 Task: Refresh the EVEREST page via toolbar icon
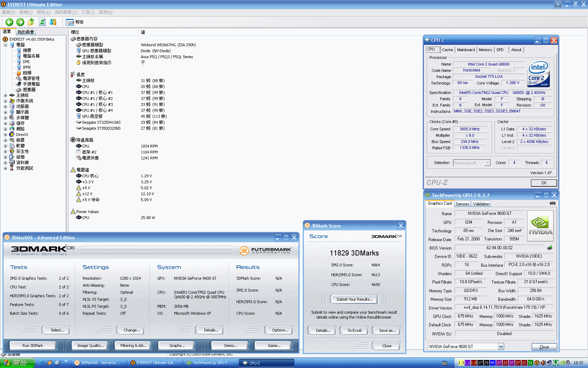point(42,22)
